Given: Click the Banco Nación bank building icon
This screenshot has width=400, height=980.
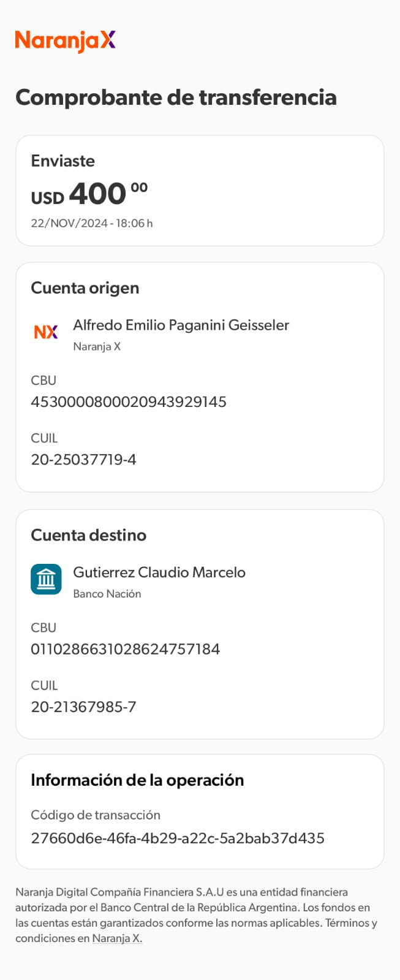Looking at the screenshot, I should (x=46, y=579).
